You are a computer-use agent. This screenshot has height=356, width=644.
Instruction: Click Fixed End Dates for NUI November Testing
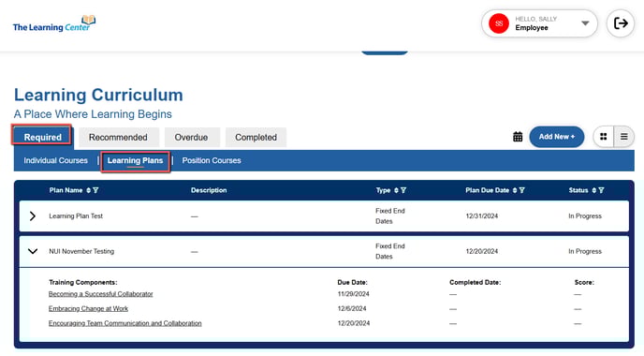tap(390, 251)
